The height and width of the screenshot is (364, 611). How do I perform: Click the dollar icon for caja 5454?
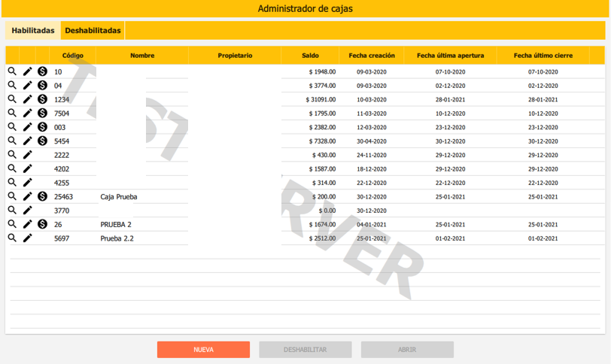point(43,141)
